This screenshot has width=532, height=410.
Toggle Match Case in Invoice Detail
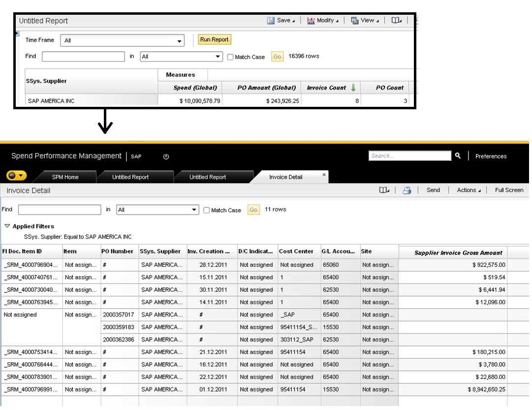[x=206, y=210]
